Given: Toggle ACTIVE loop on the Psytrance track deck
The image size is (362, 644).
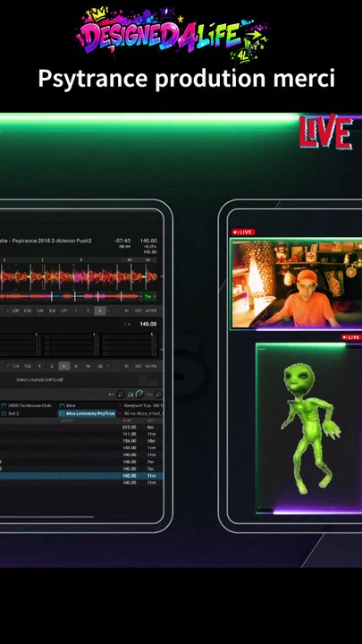Looking at the screenshot, I should pos(151,311).
